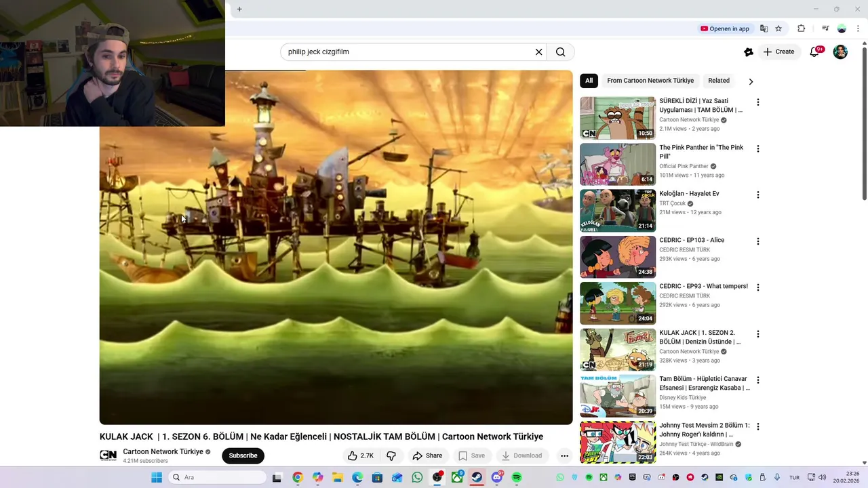Open Microsoft Edge from the taskbar

tap(357, 477)
